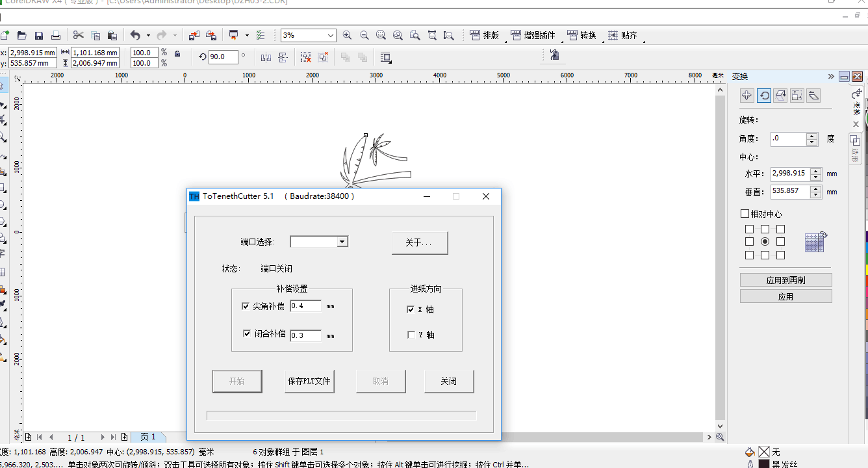The image size is (868, 468).
Task: Click the Print icon on the toolbar
Action: 56,35
